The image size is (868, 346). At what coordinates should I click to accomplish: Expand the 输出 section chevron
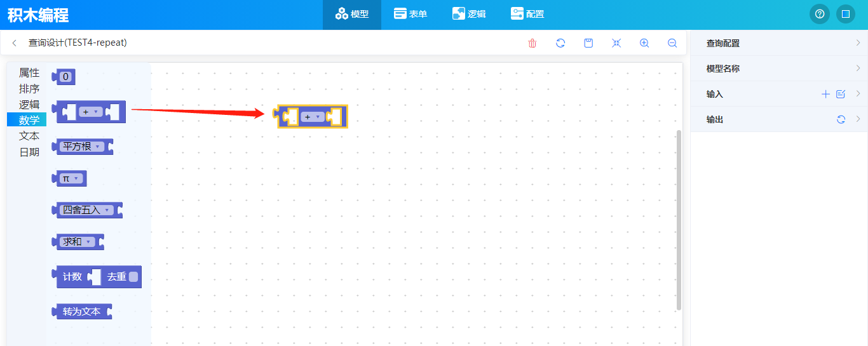[858, 119]
